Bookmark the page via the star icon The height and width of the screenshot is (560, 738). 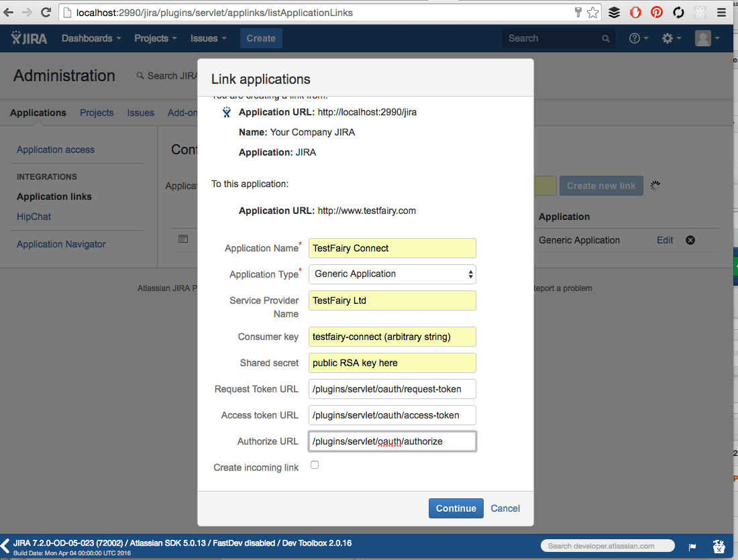click(x=592, y=11)
